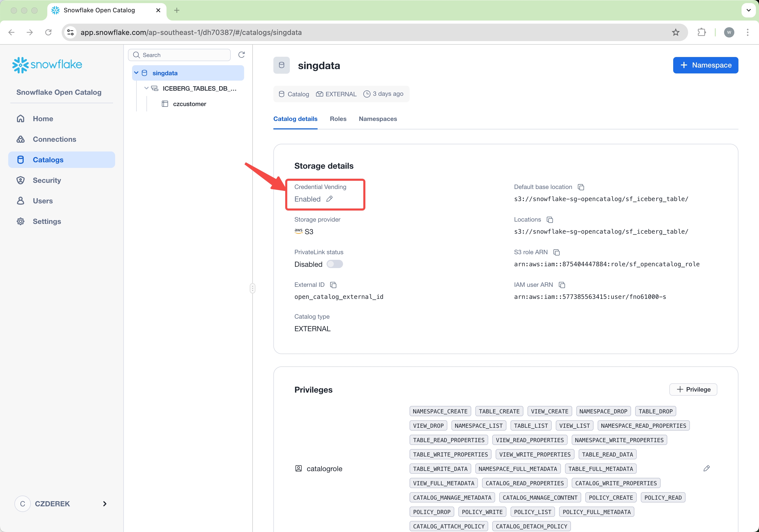This screenshot has height=532, width=759.
Task: Close the Snowflake Open Catalog tab
Action: click(x=158, y=10)
